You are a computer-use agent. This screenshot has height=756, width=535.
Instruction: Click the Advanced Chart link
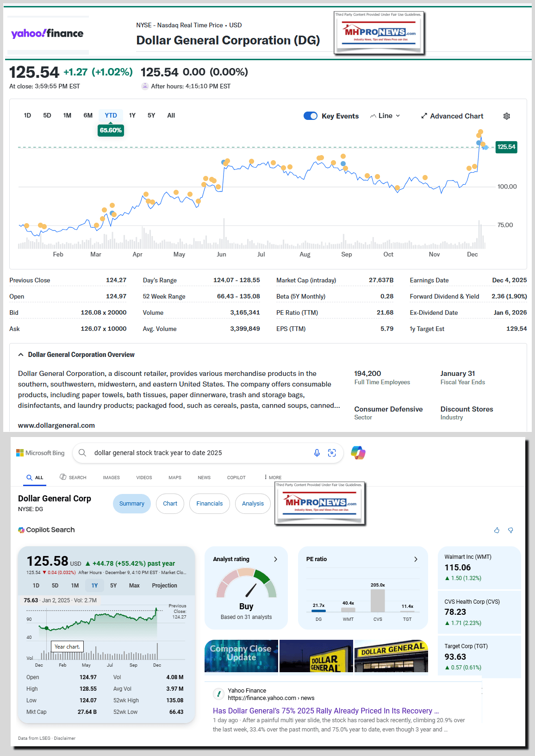(x=452, y=116)
